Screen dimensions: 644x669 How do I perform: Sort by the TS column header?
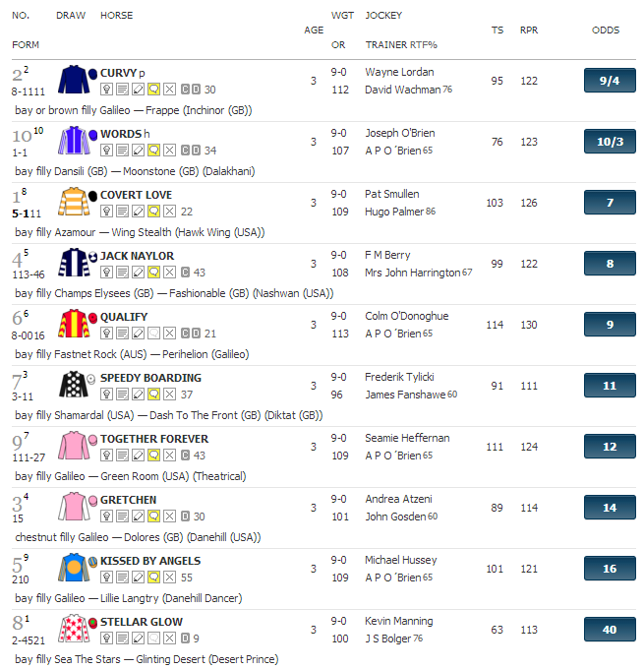498,30
